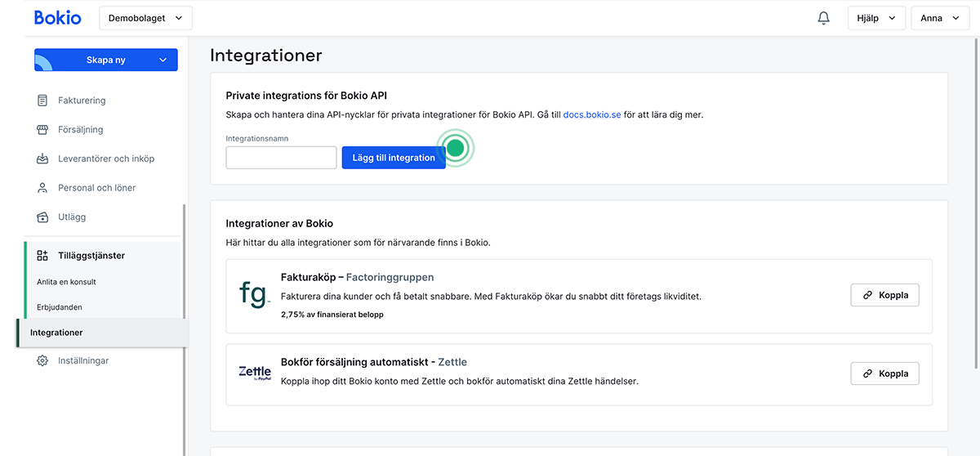Expand the Hjälp dropdown menu

876,18
